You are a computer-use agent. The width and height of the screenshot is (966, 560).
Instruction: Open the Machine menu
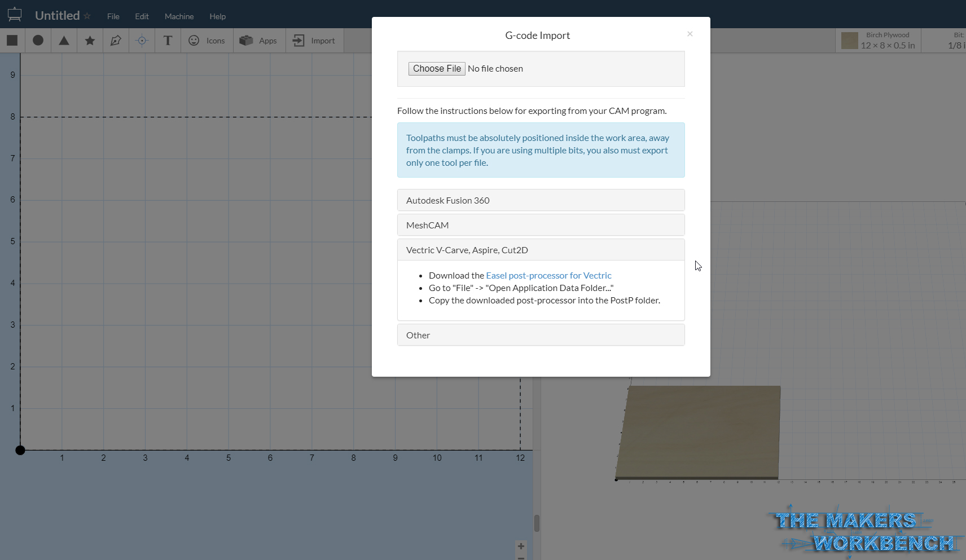click(x=179, y=16)
